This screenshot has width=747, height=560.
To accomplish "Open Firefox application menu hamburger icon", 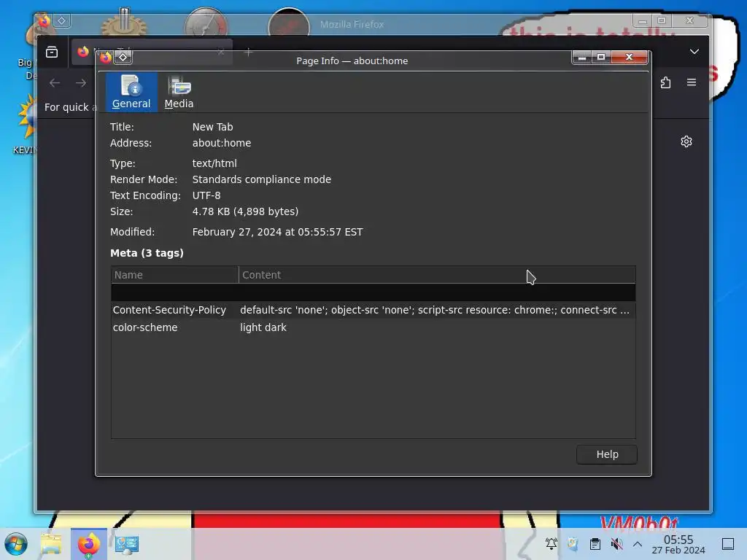I will pos(692,82).
